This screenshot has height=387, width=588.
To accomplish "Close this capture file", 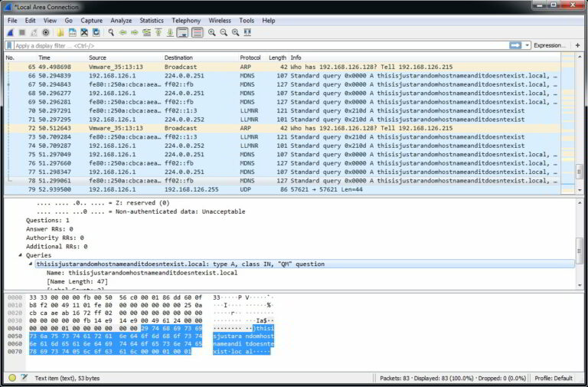I will [84, 33].
